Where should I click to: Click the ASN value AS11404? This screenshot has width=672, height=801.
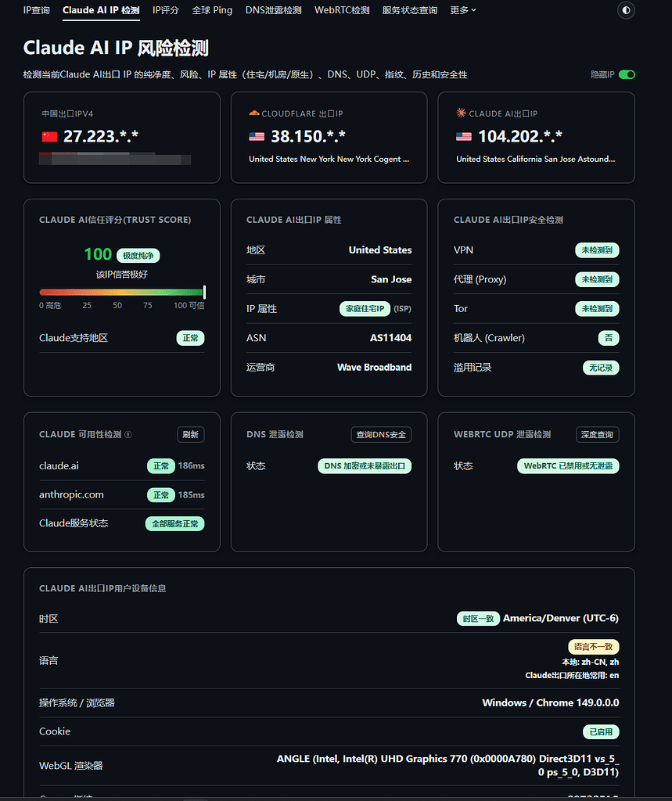(391, 338)
